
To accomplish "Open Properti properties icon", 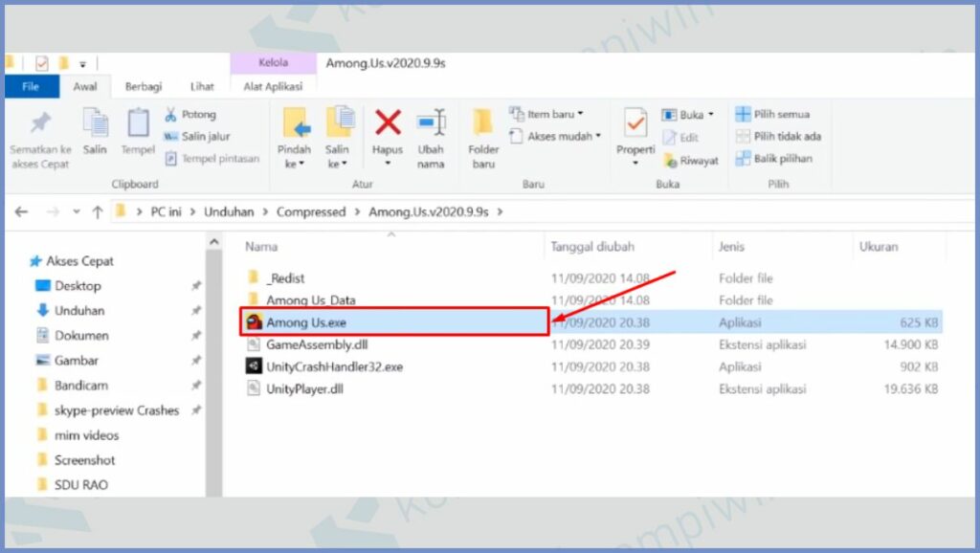I will (635, 123).
